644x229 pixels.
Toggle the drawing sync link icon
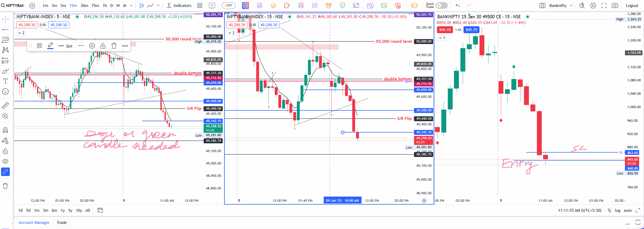point(5,172)
